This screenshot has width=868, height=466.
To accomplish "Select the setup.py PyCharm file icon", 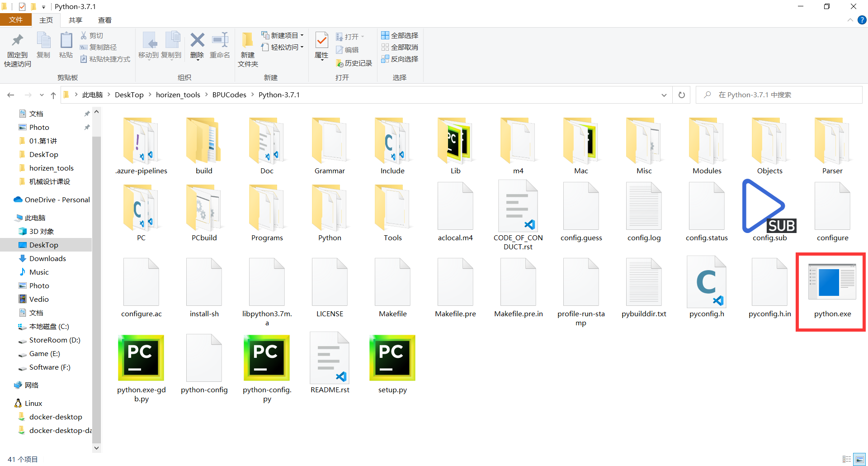I will tap(392, 358).
